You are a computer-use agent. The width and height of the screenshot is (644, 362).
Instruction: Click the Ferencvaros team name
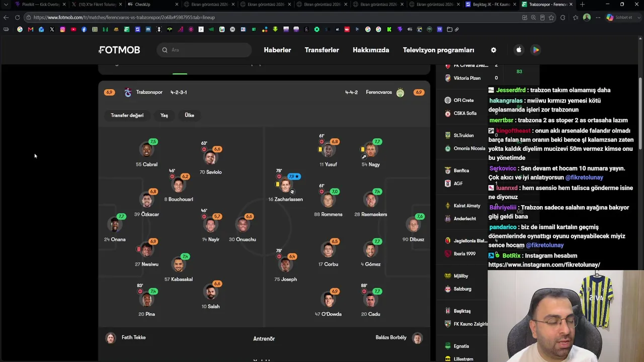tap(379, 93)
